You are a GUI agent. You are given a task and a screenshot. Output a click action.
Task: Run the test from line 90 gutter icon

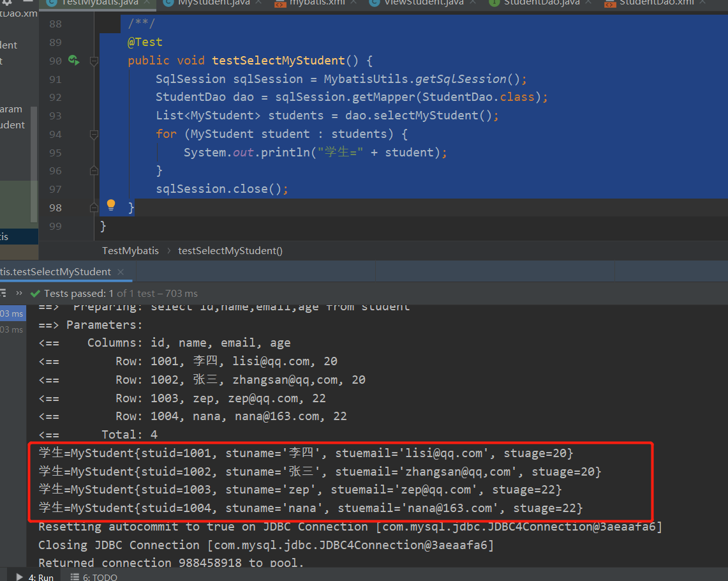(x=74, y=60)
